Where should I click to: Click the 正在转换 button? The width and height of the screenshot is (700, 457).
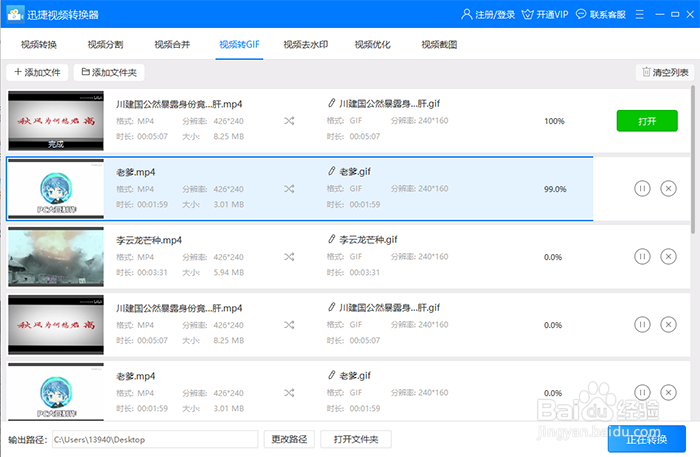click(646, 439)
